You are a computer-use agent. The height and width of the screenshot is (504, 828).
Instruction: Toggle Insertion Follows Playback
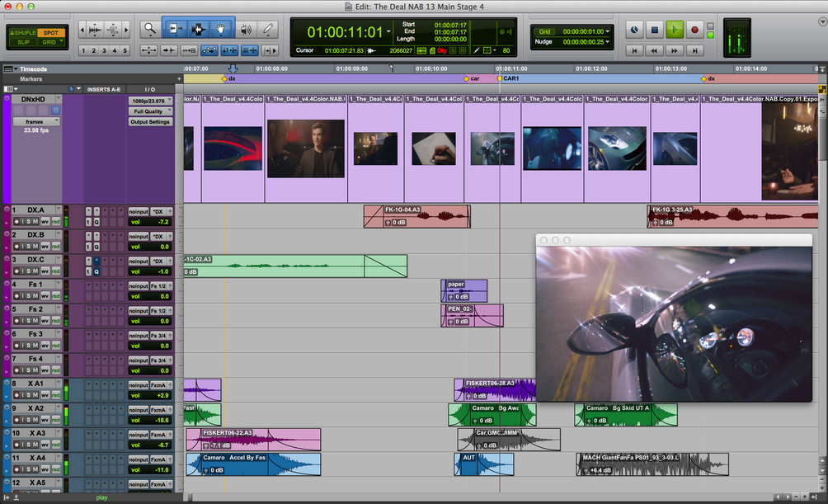coord(270,50)
